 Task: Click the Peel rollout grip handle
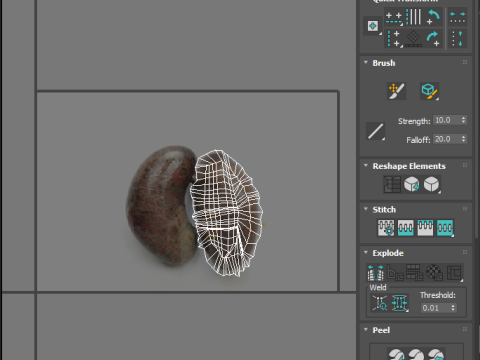(465, 329)
